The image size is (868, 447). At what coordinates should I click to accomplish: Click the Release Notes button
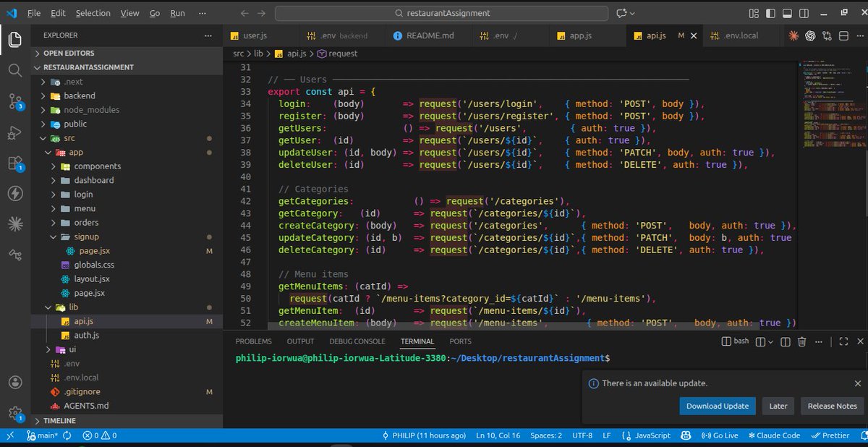click(832, 406)
